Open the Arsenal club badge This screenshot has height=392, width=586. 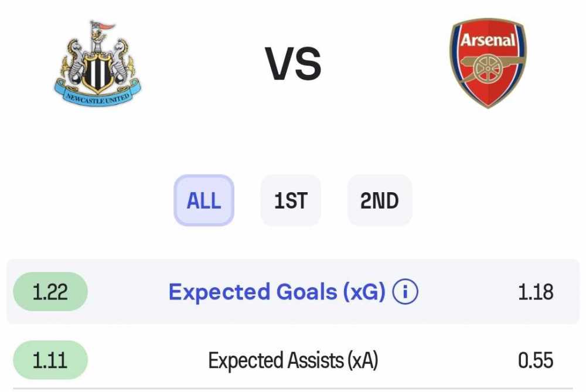pyautogui.click(x=488, y=63)
